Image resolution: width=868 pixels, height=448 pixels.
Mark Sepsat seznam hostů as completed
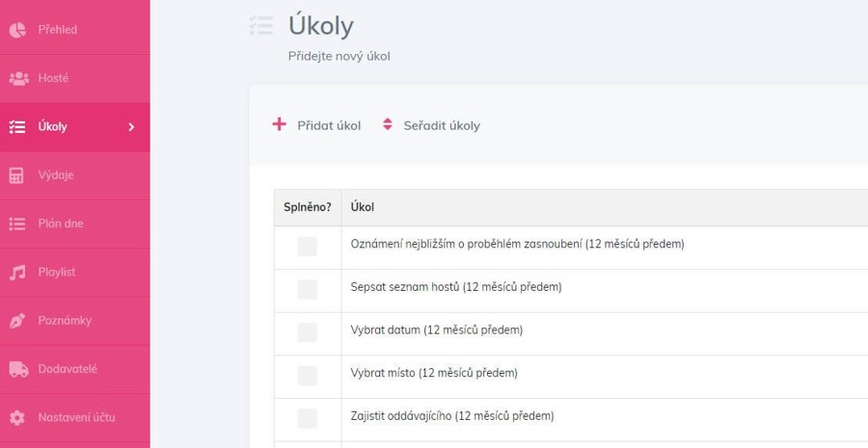point(308,290)
